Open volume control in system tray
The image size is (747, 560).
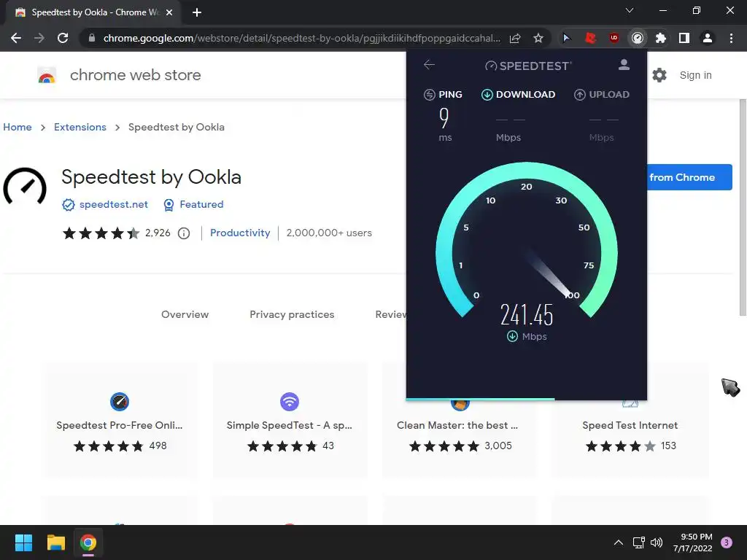tap(657, 542)
